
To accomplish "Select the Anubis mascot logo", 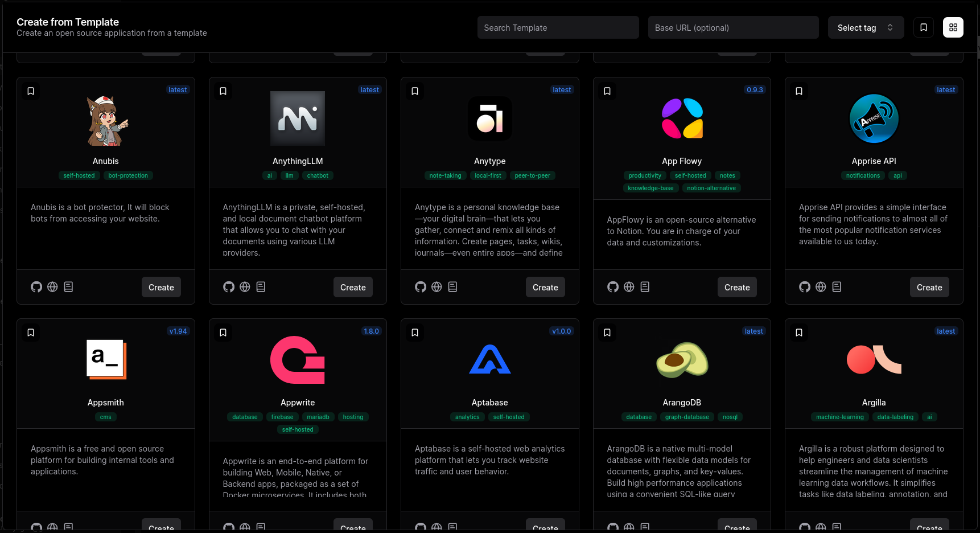I will coord(106,120).
